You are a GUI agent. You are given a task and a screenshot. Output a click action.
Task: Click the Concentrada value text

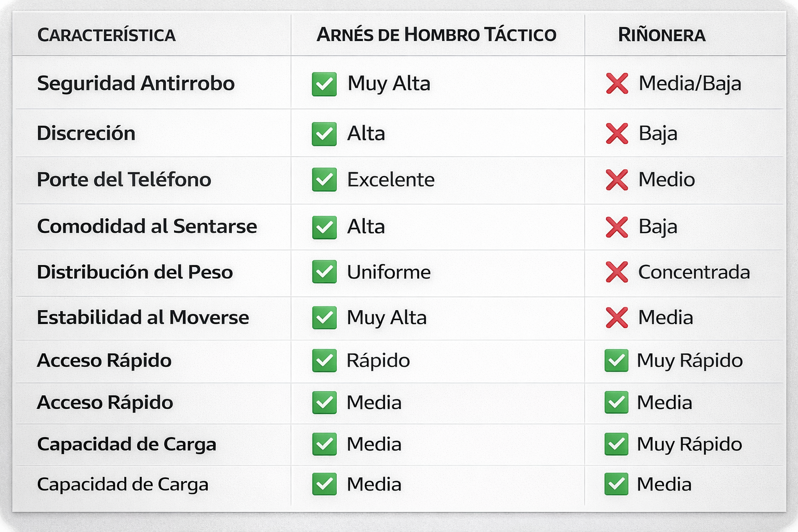694,272
